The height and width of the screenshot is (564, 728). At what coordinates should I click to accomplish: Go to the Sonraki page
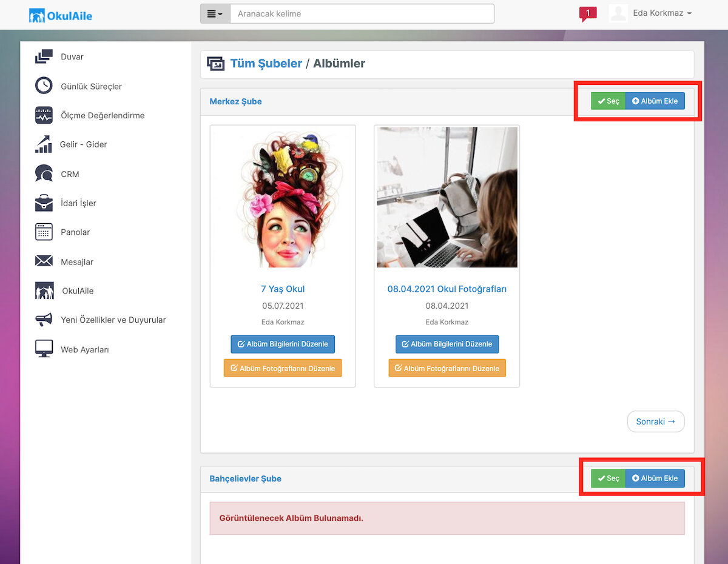click(x=656, y=421)
